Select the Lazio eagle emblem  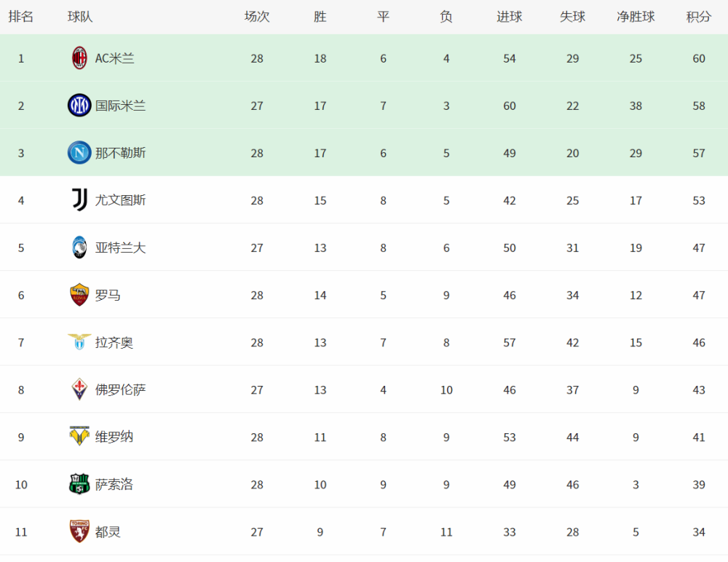click(79, 342)
